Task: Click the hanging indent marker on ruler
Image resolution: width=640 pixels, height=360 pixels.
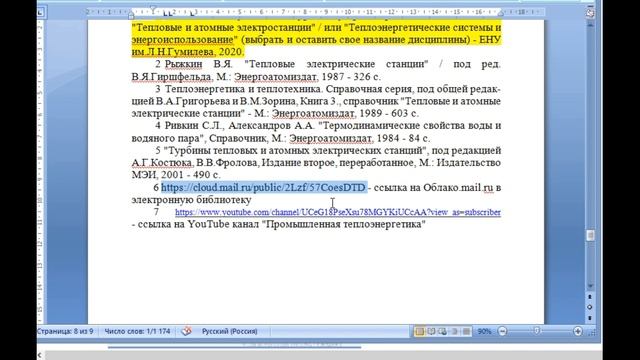Action: click(131, 14)
